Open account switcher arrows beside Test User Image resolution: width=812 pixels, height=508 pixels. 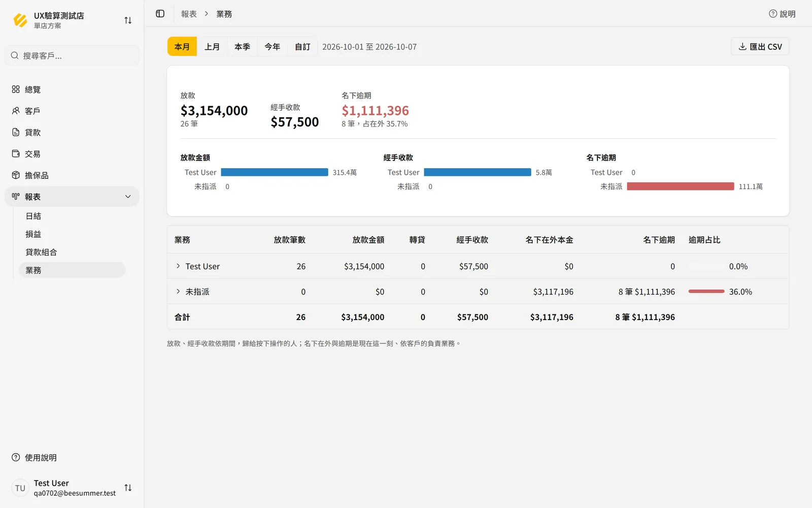tap(128, 488)
